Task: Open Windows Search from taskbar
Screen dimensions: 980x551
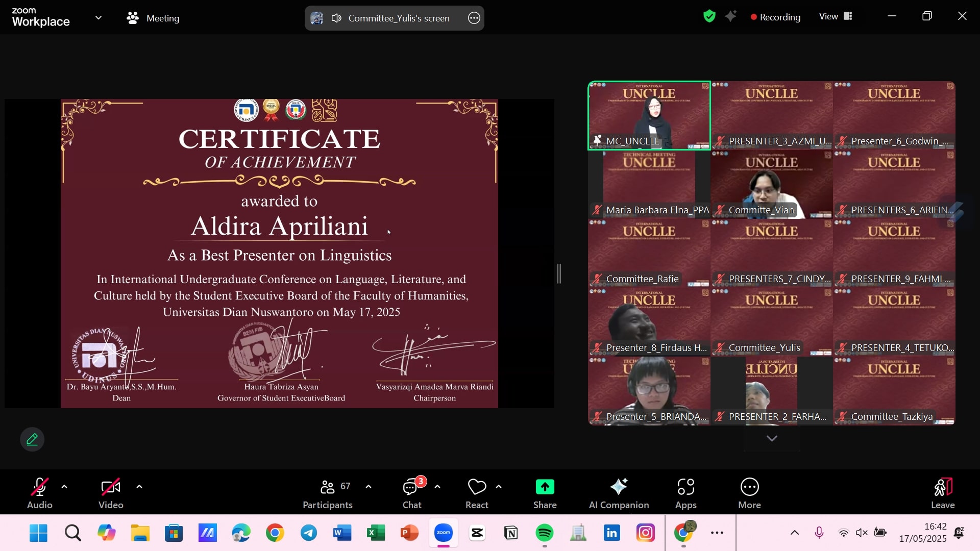Action: click(x=72, y=533)
